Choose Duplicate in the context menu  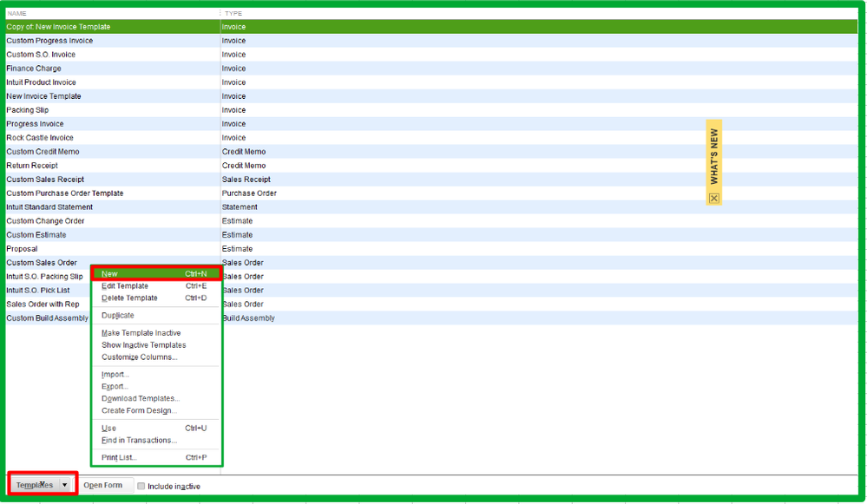click(x=156, y=316)
